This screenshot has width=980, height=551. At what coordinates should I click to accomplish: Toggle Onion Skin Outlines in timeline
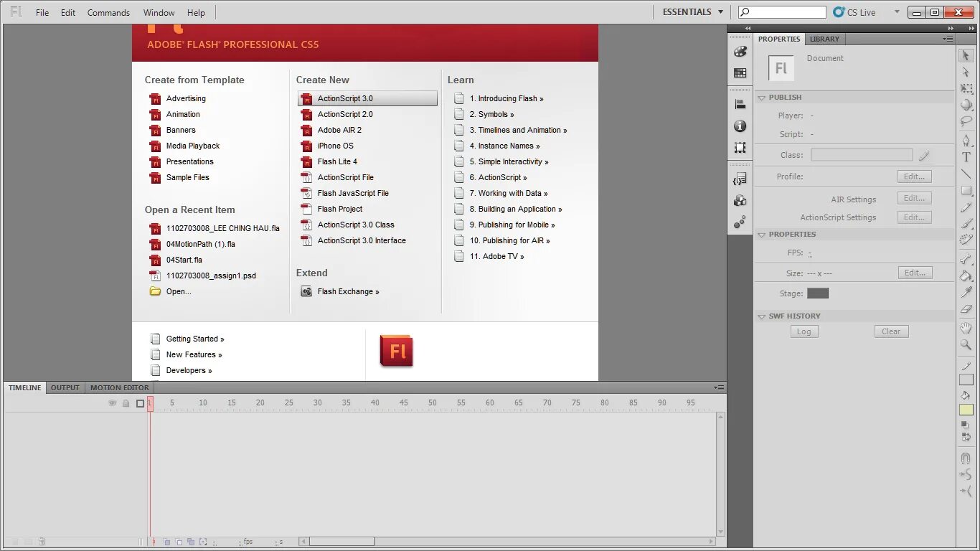179,542
